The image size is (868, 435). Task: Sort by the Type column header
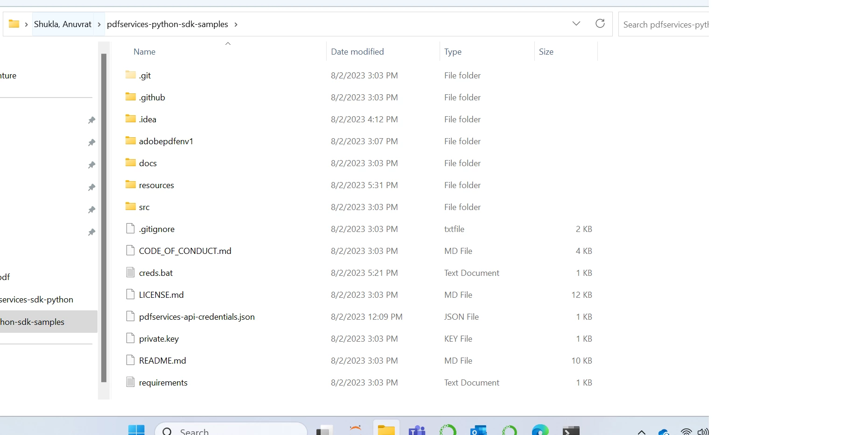click(x=453, y=51)
